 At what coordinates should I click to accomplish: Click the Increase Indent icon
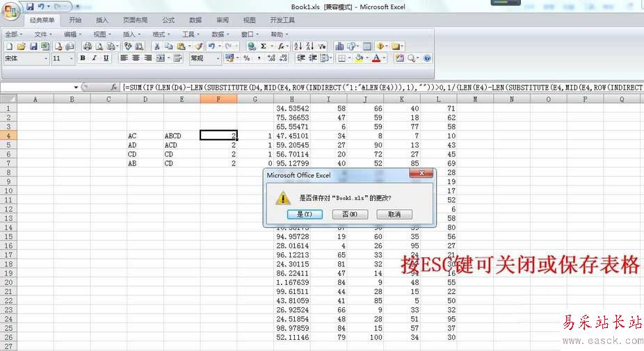pos(313,58)
